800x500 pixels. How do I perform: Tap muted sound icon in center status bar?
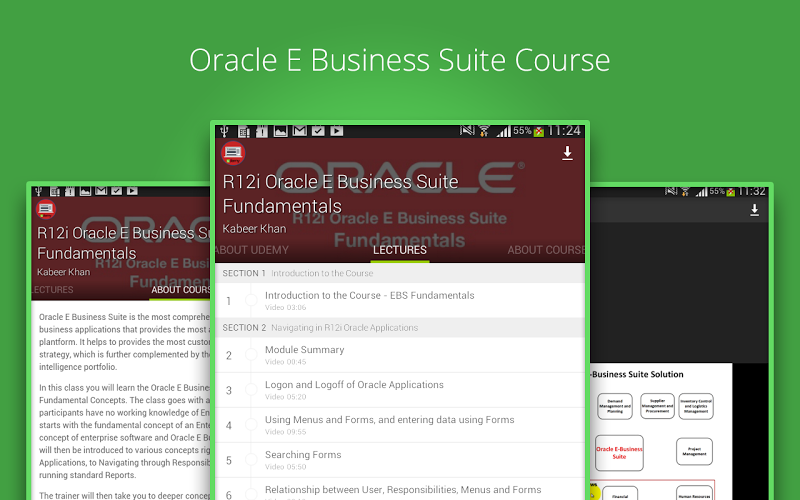coord(467,131)
